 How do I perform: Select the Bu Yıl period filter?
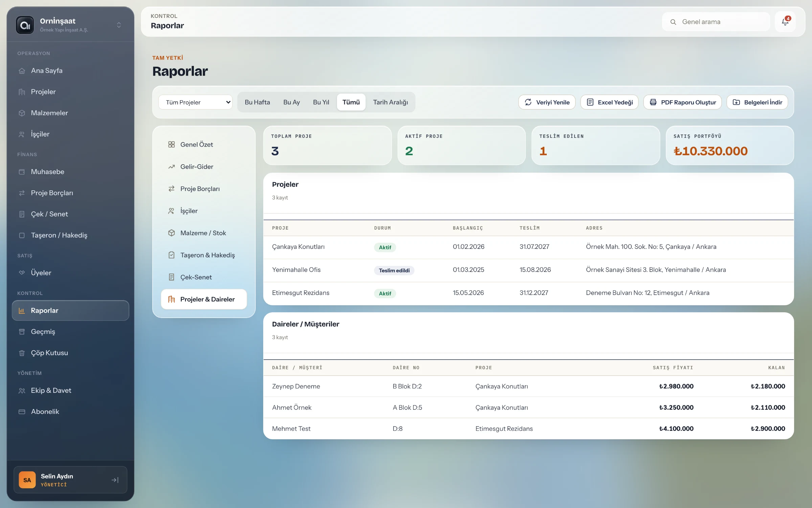tap(321, 102)
